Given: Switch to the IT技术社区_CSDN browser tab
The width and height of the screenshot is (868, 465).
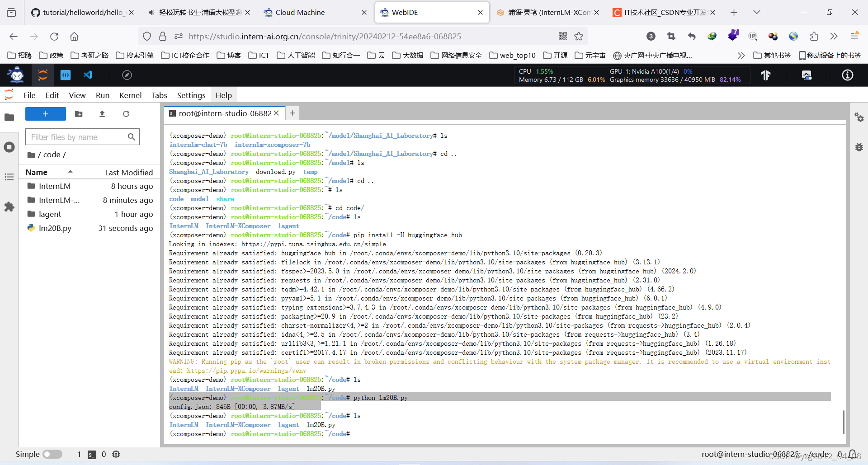Looking at the screenshot, I should (664, 13).
